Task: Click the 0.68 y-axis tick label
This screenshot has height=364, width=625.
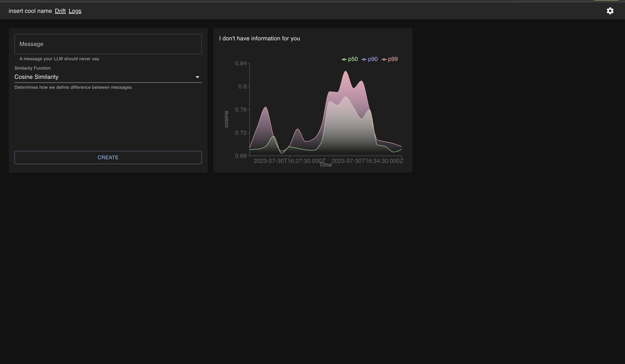Action: (241, 156)
